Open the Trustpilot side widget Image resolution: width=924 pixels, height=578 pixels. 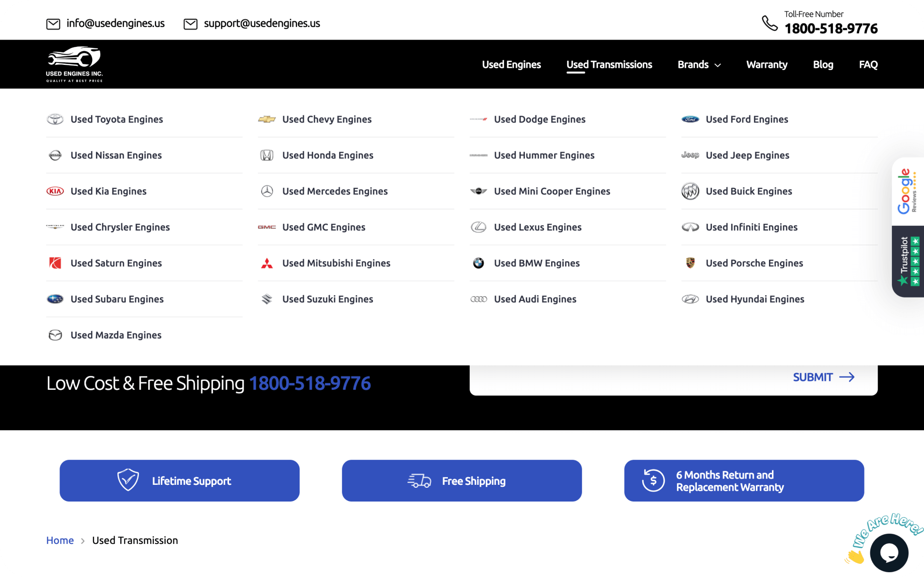tap(907, 261)
